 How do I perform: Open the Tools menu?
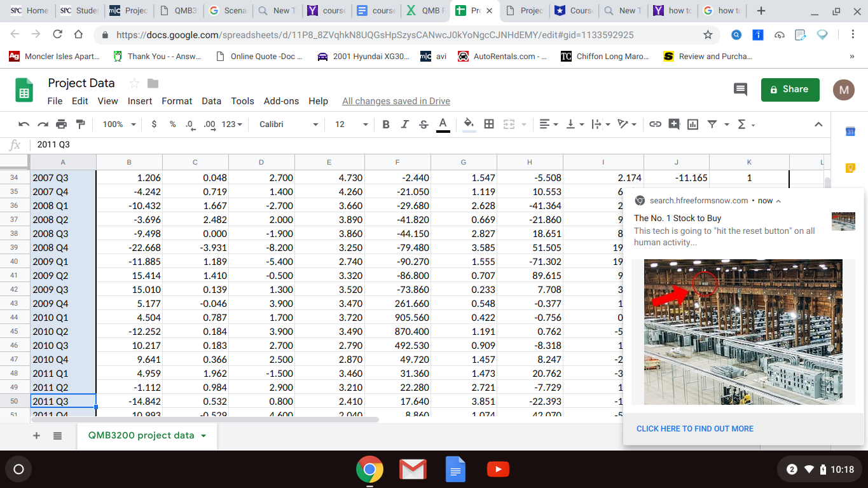[242, 101]
